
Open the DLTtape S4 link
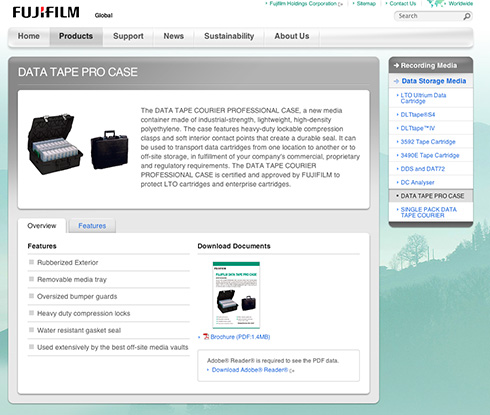(x=418, y=115)
